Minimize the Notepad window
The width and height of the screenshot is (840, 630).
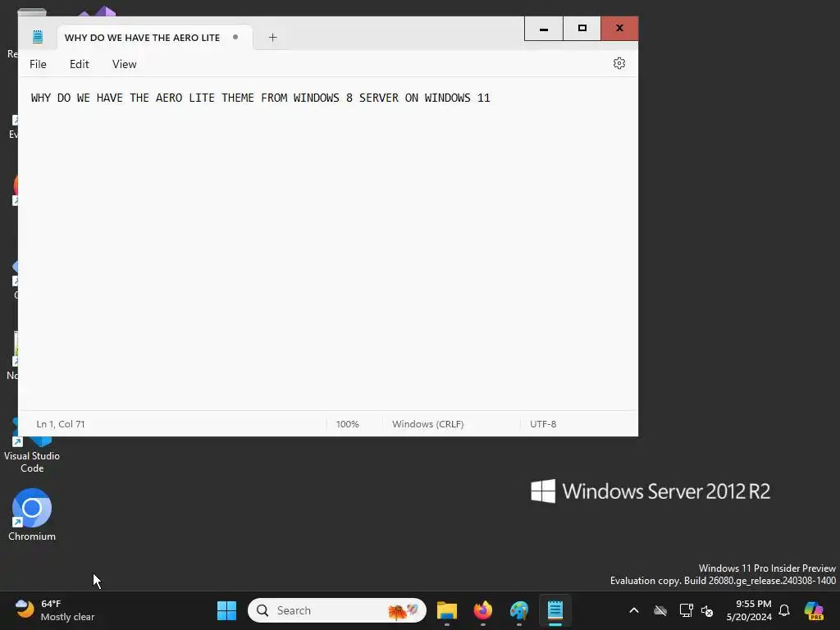(x=543, y=29)
